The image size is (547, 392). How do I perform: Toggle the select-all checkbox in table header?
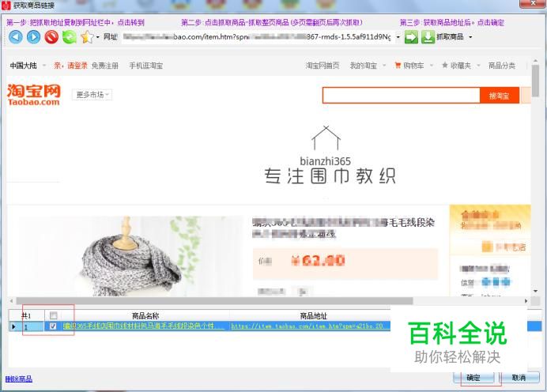53,315
